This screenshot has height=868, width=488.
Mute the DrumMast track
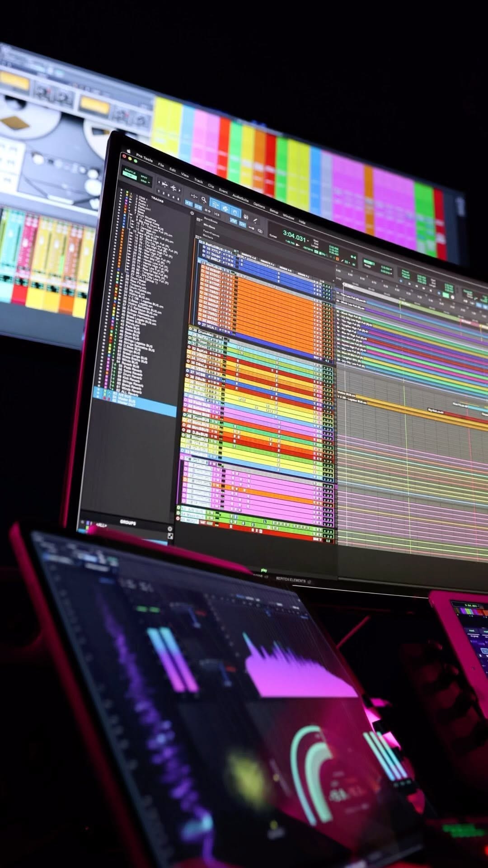pyautogui.click(x=220, y=338)
